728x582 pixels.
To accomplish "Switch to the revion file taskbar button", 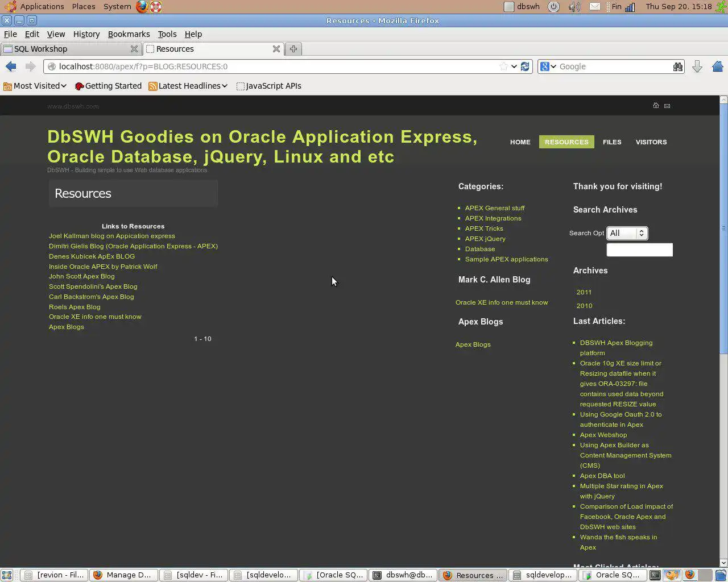I will (54, 575).
